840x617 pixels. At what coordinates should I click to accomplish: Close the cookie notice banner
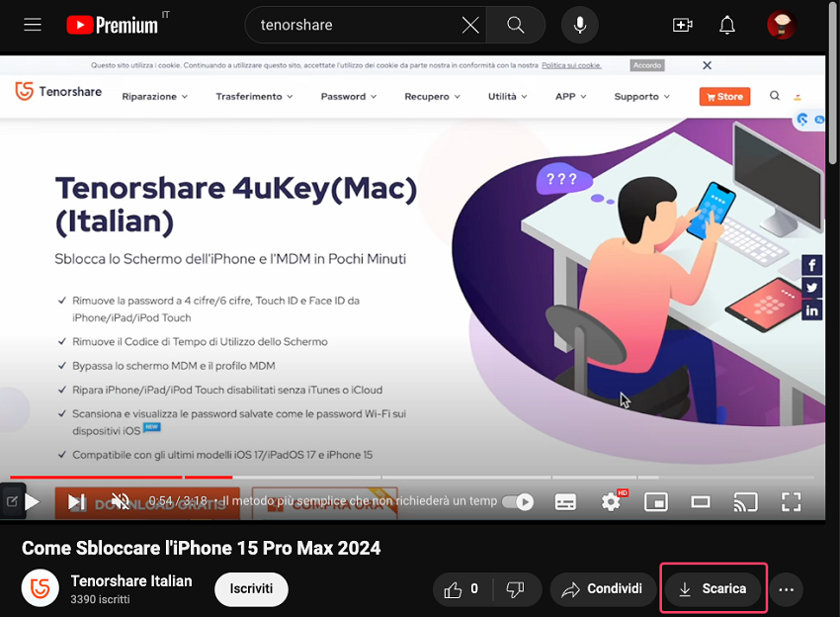(708, 65)
